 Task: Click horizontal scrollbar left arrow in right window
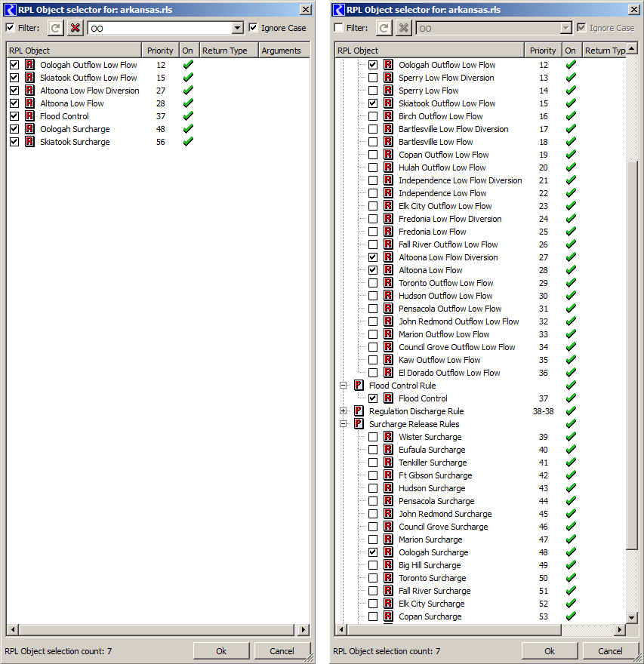tap(341, 630)
